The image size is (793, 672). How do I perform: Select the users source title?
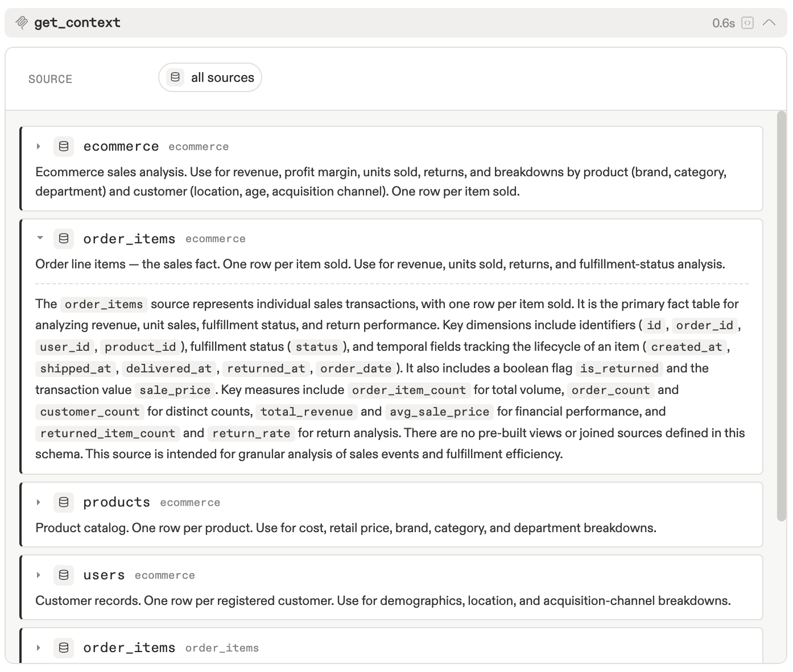point(104,575)
